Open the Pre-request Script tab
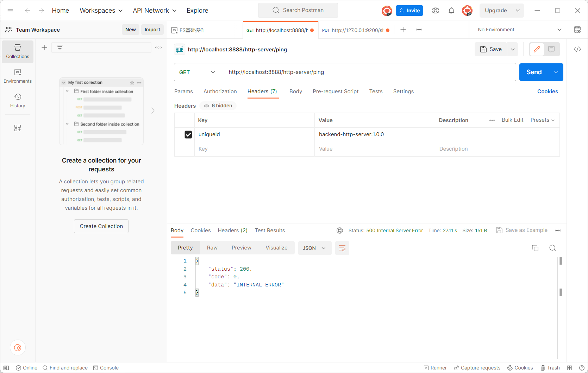Screen dimensions: 588x373 336,91
